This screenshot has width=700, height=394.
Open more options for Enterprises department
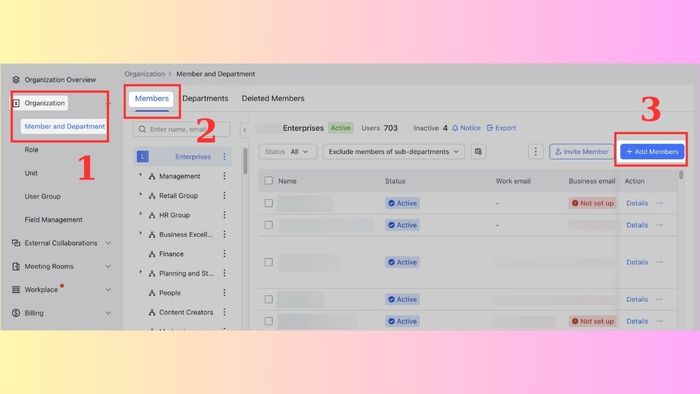225,157
